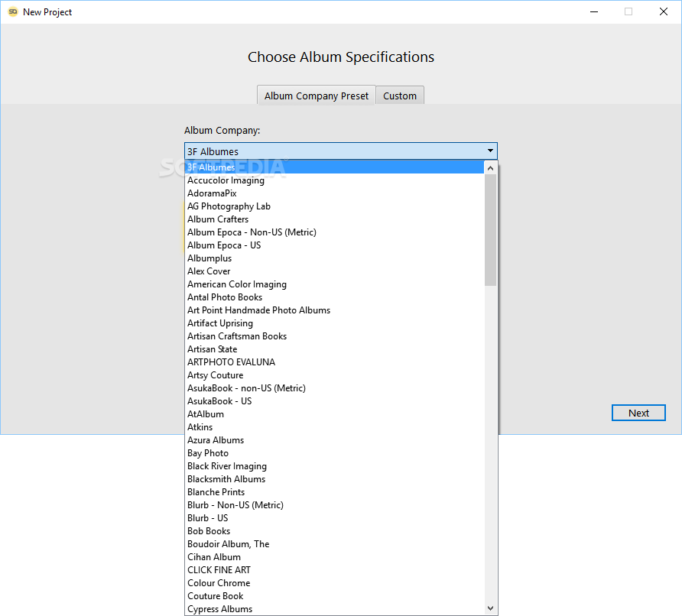Choose Blanche Prints

click(334, 492)
